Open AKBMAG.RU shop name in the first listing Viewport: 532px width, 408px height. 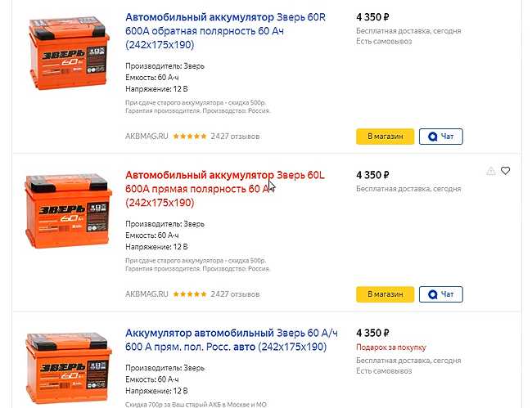147,137
